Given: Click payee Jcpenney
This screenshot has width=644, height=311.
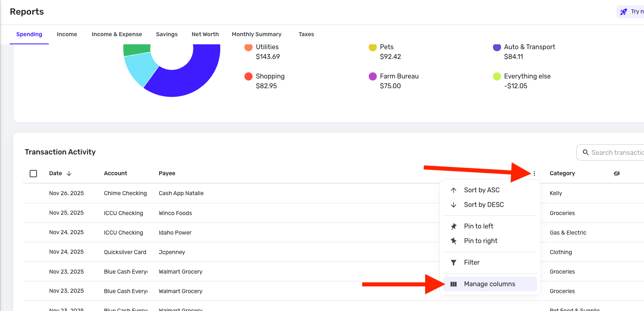Looking at the screenshot, I should coord(172,252).
